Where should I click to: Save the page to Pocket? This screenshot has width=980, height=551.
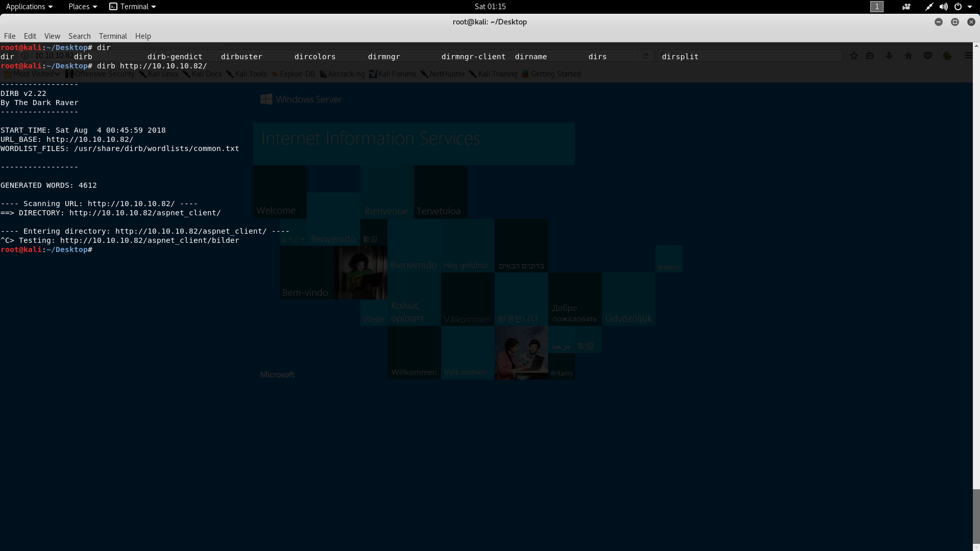point(927,56)
